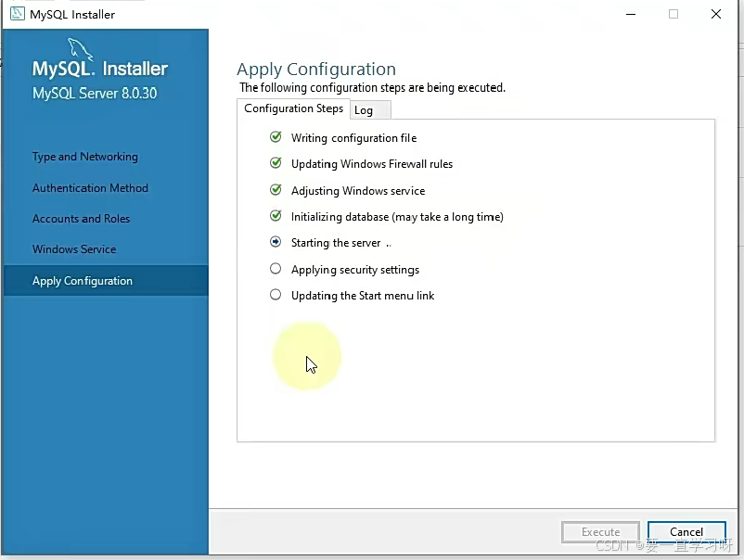Click the green check beside Writing configuration file
This screenshot has width=744, height=560.
pos(275,137)
